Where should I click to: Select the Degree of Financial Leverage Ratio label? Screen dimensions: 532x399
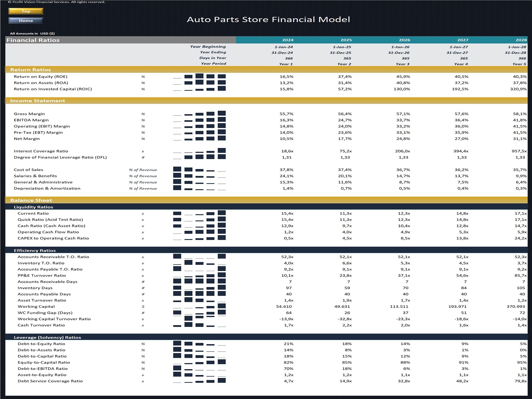(60, 157)
